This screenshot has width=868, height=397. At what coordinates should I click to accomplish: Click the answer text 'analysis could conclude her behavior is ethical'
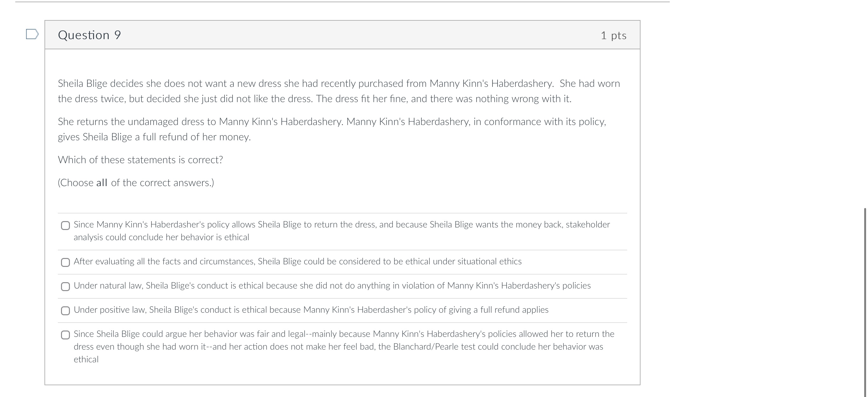tap(161, 237)
